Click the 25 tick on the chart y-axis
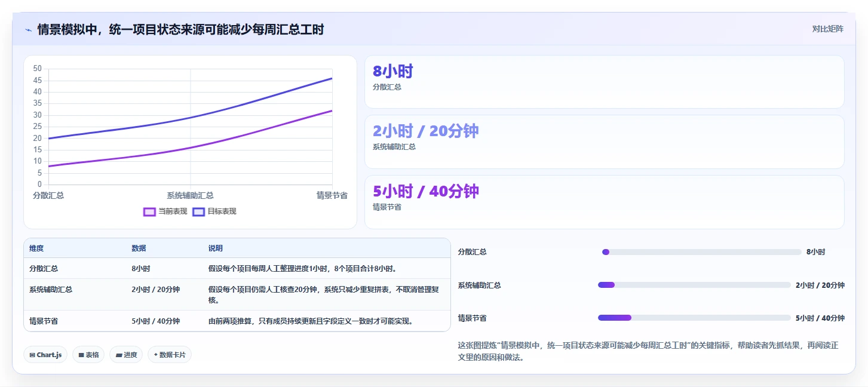The height and width of the screenshot is (387, 868). coord(38,127)
